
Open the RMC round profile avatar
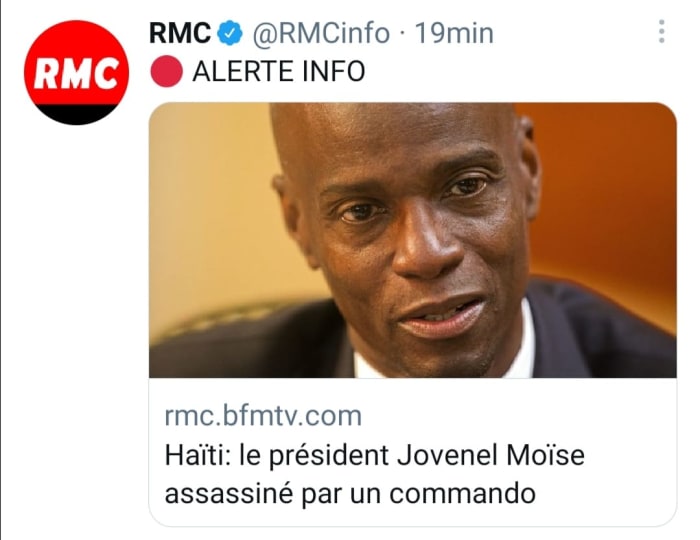tap(76, 72)
